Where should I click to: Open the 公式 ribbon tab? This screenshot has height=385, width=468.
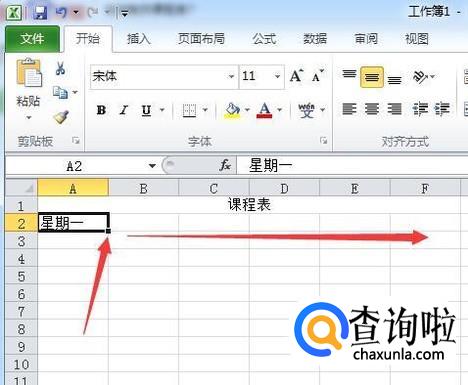tap(264, 39)
